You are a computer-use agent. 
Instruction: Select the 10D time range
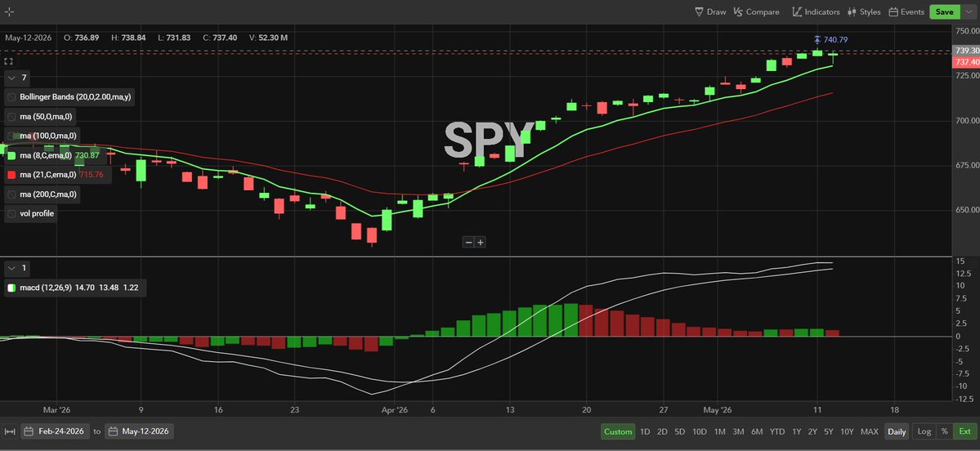pyautogui.click(x=700, y=431)
